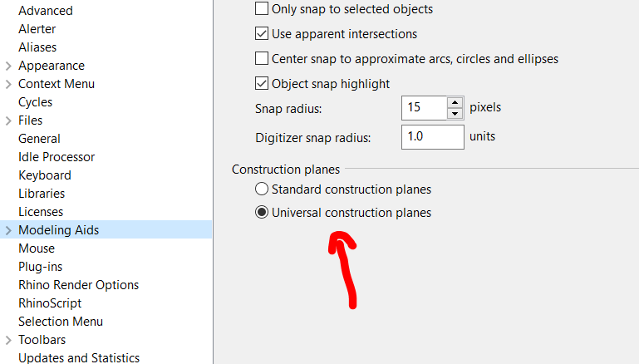Increase Snap radius with up arrow
Viewport: 639px width, 364px height.
455,102
